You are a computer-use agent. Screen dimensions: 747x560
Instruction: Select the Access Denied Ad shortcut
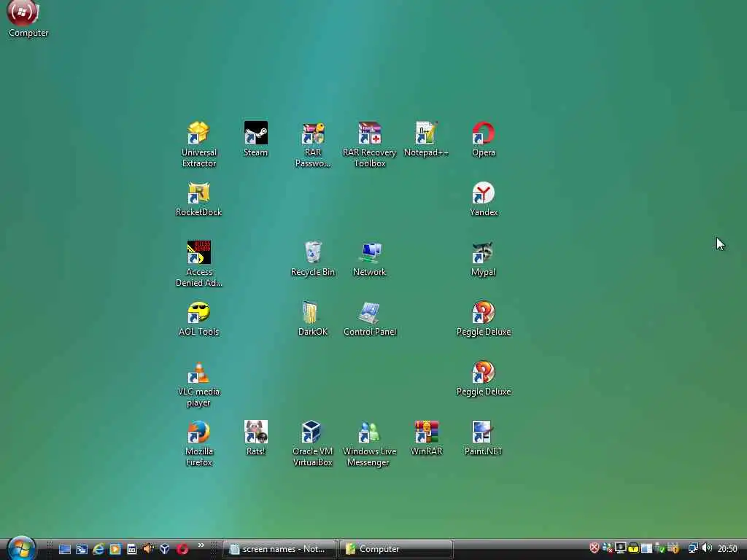[x=198, y=264]
